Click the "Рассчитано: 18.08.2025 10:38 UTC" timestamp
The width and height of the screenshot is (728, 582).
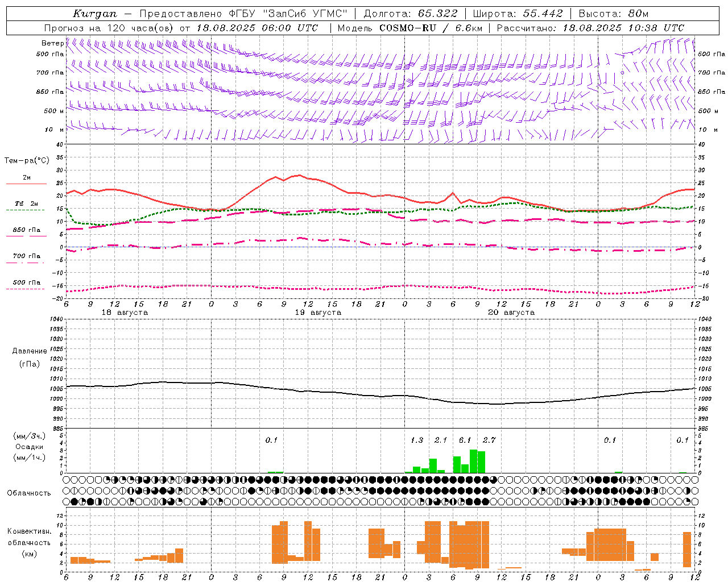coord(590,28)
